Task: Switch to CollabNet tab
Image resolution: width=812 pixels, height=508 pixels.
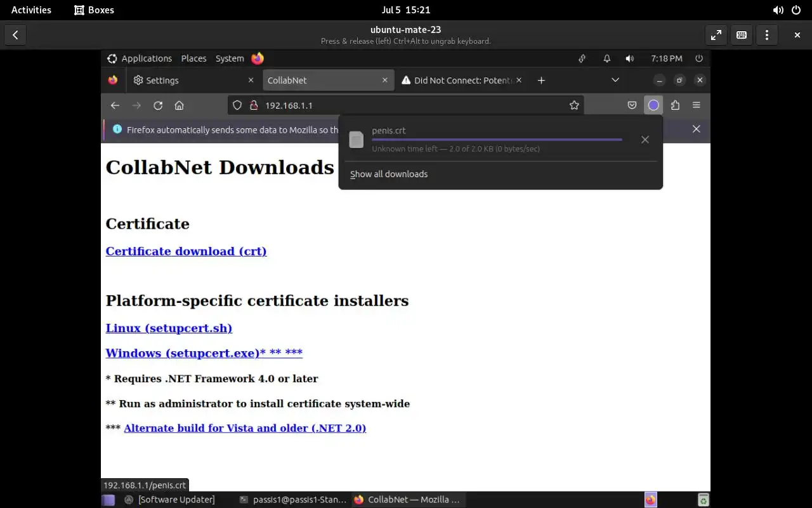Action: click(x=328, y=80)
